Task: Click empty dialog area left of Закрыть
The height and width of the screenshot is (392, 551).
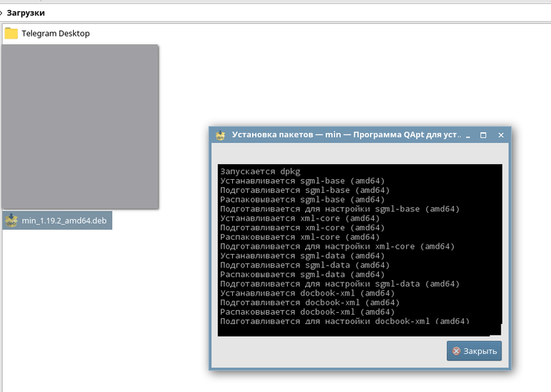Action: (x=331, y=351)
